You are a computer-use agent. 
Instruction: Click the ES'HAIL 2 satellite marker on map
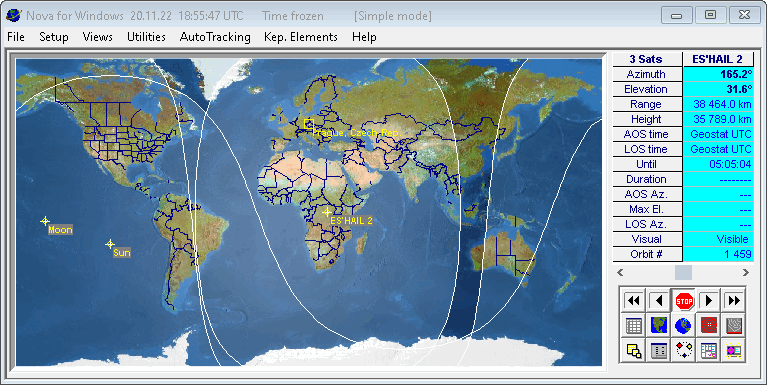(x=327, y=212)
